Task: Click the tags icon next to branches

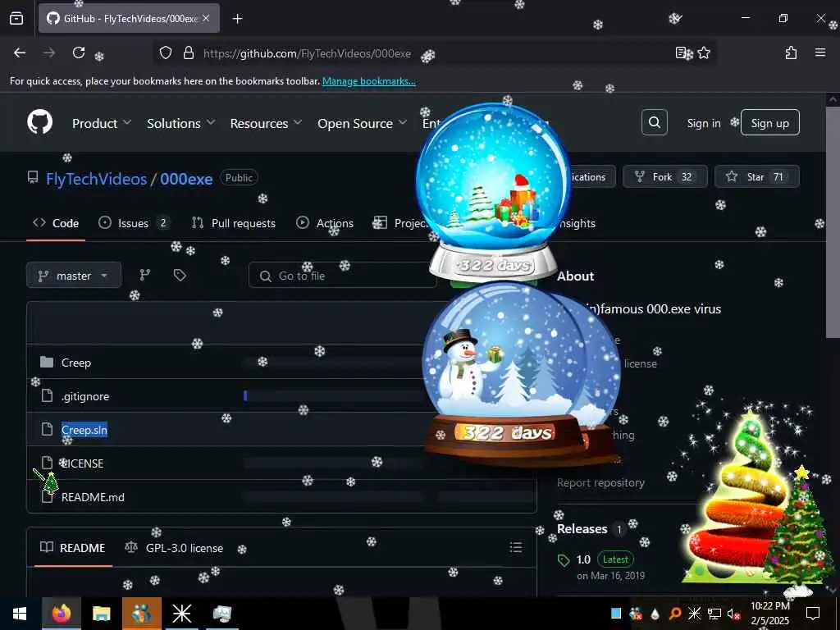Action: point(180,276)
